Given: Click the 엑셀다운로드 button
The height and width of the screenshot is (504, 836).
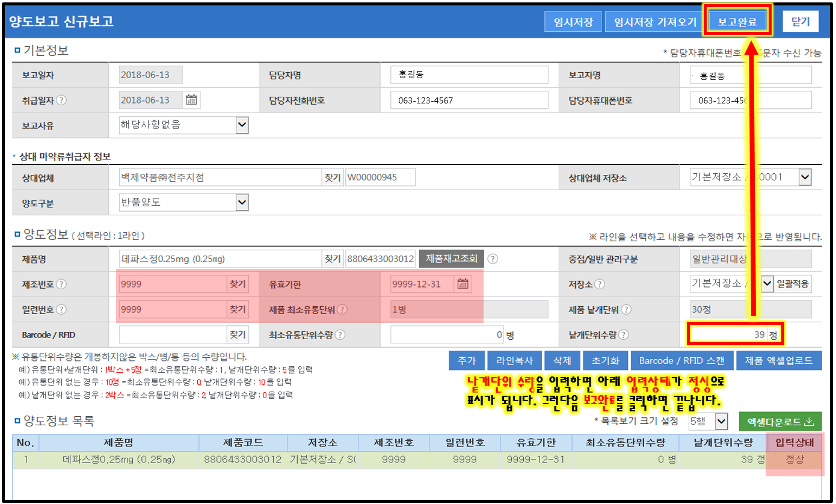Looking at the screenshot, I should [x=779, y=421].
